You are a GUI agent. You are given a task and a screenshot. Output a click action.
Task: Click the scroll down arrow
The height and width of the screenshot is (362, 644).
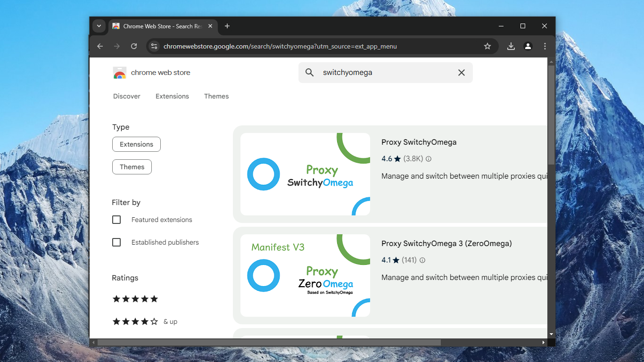tap(551, 335)
